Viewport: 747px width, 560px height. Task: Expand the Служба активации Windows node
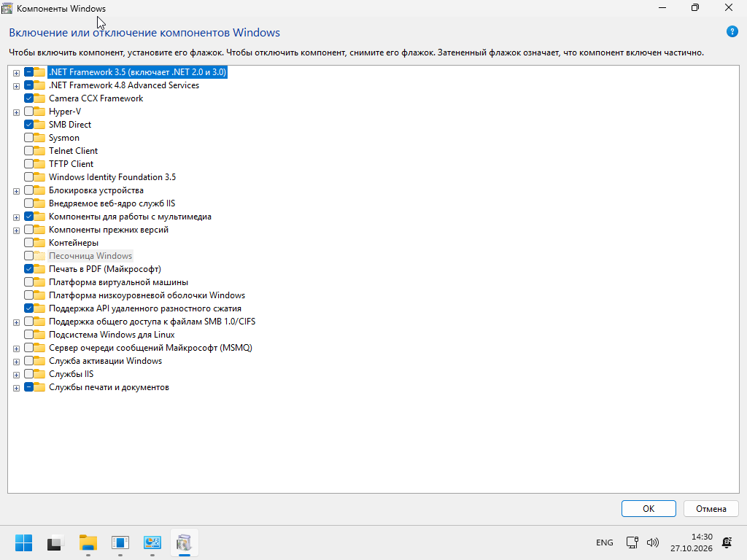click(x=16, y=362)
